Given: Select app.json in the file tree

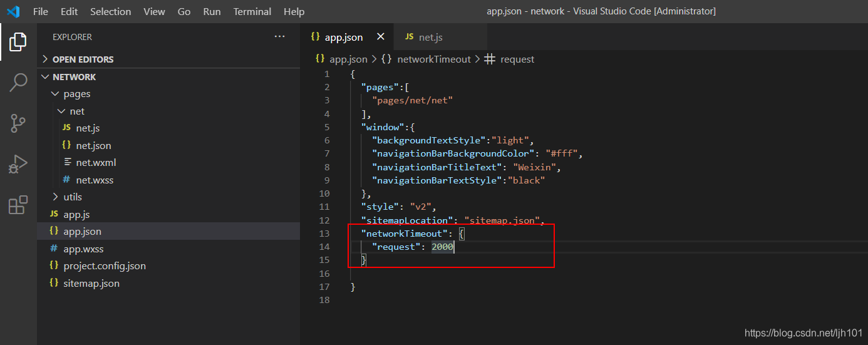Looking at the screenshot, I should click(168, 231).
